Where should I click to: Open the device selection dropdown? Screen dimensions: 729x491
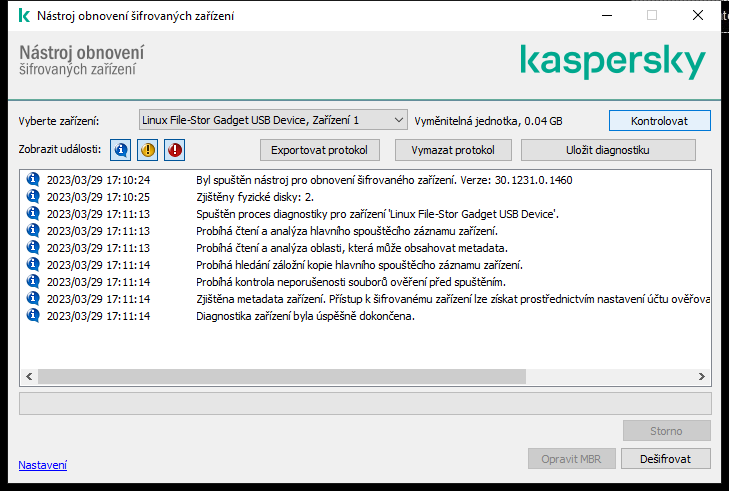[x=273, y=120]
